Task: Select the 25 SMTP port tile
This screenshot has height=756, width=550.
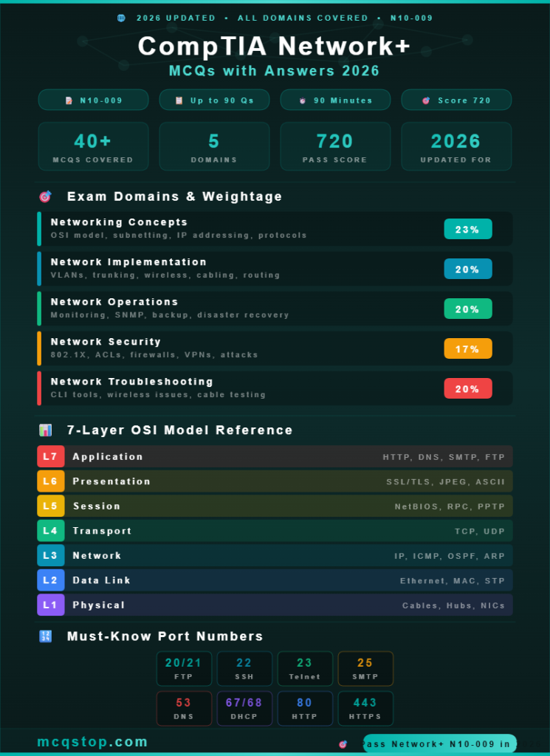Action: click(365, 669)
